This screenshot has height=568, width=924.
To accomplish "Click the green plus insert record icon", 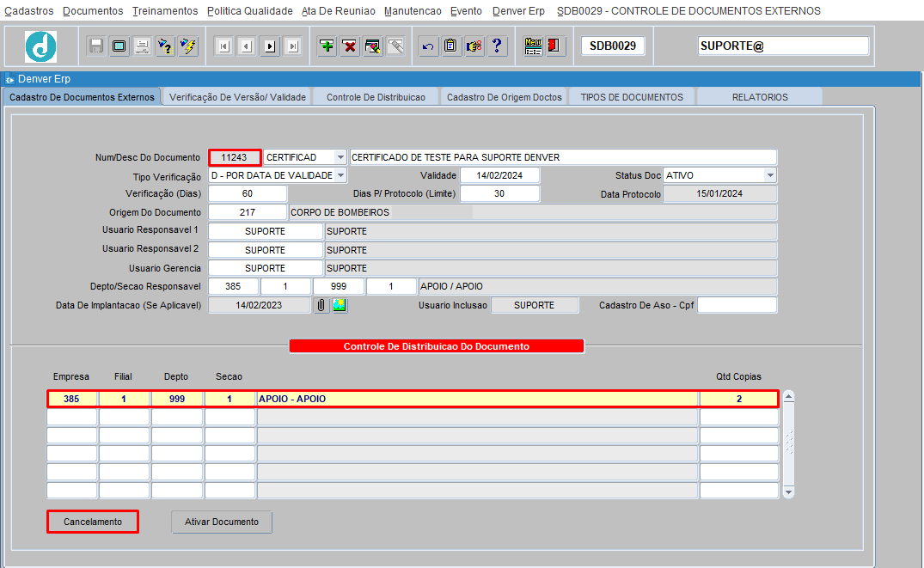I will [327, 46].
